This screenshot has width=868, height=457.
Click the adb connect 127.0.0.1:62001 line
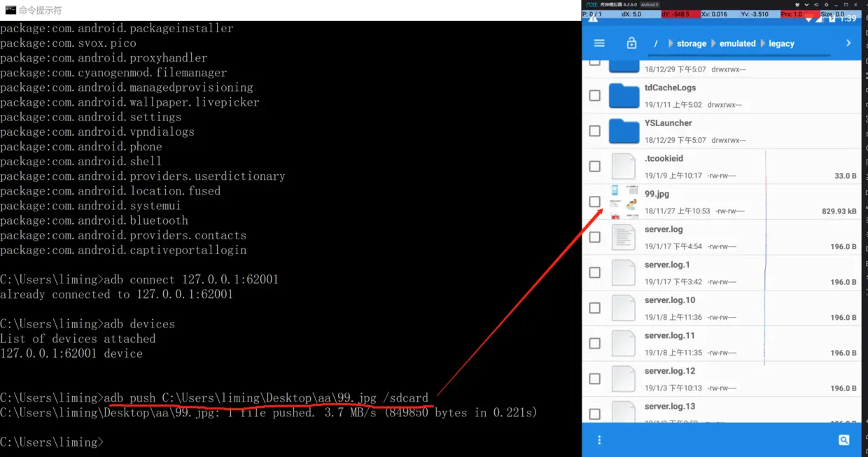tap(139, 279)
